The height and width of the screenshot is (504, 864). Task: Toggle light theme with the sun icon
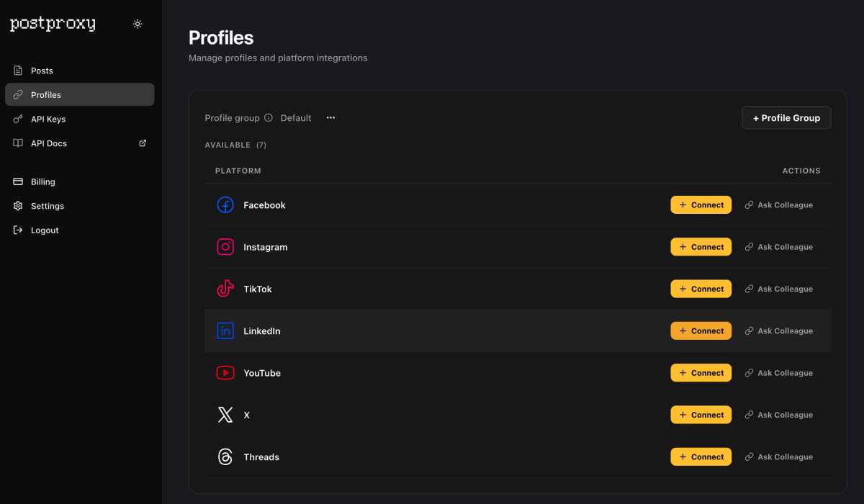pyautogui.click(x=138, y=23)
